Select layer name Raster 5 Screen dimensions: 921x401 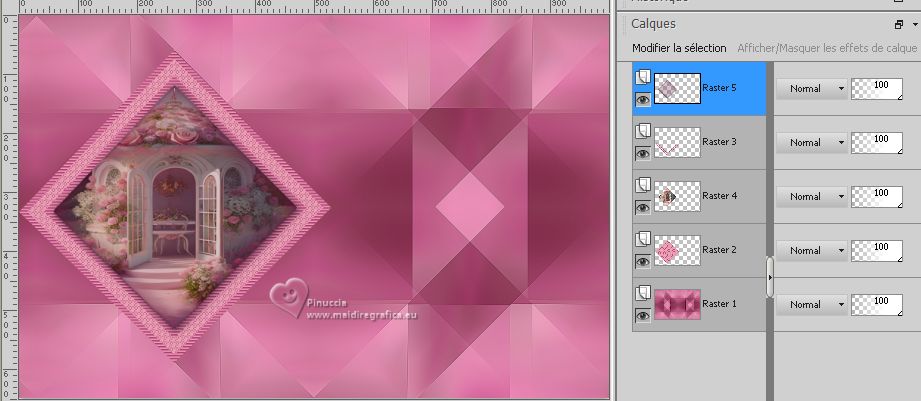pos(720,88)
